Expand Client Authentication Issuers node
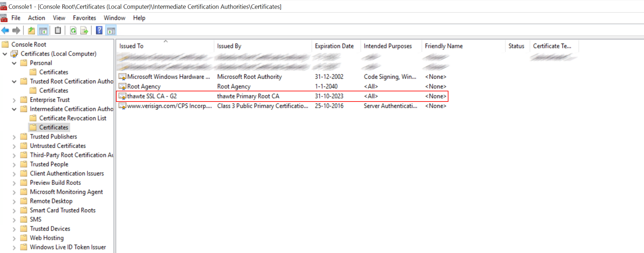Image resolution: width=644 pixels, height=253 pixels. pos(14,174)
